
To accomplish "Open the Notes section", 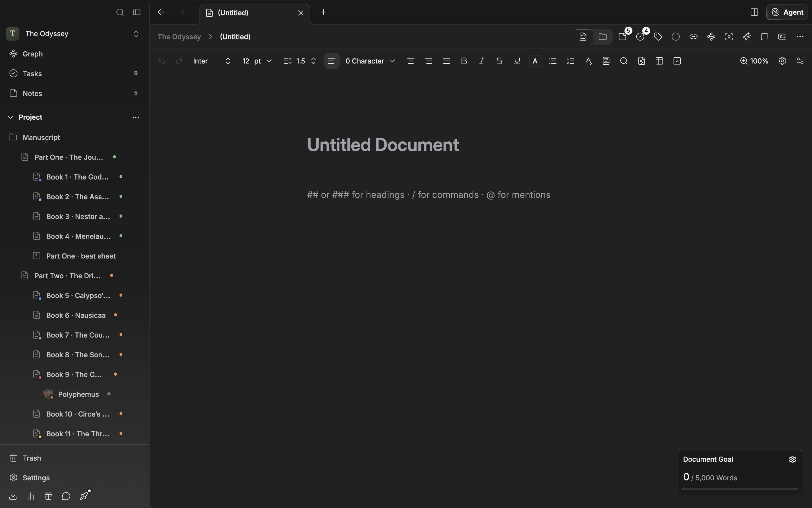I will pos(74,93).
